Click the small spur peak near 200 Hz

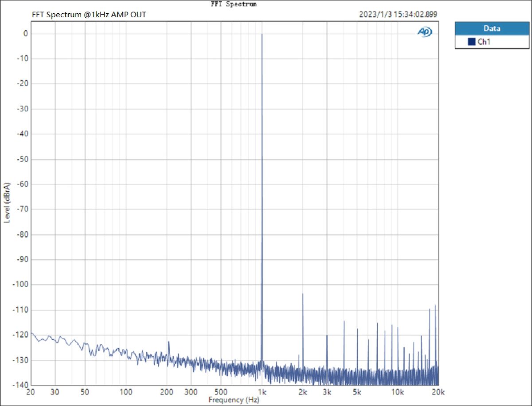[168, 342]
